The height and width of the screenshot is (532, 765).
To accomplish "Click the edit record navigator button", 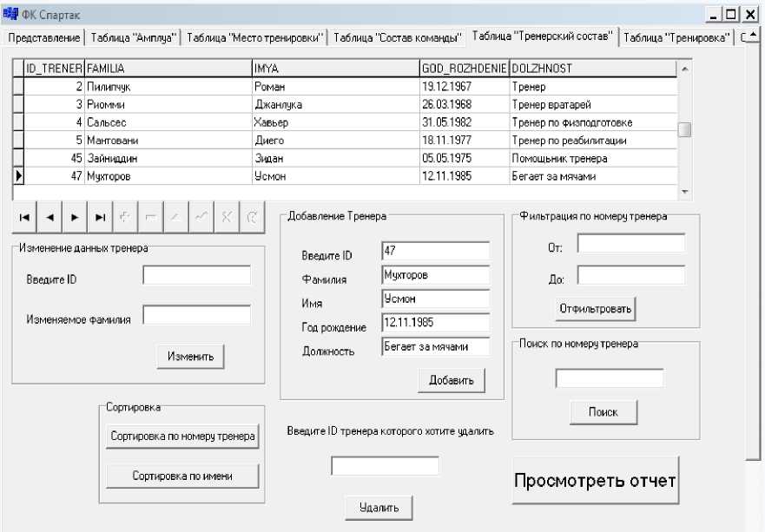I will click(175, 218).
